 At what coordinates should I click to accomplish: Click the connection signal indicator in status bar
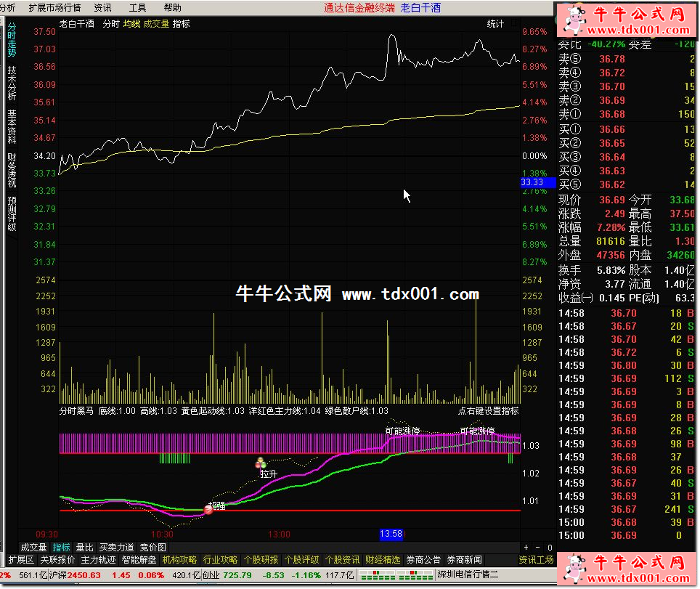point(396,574)
